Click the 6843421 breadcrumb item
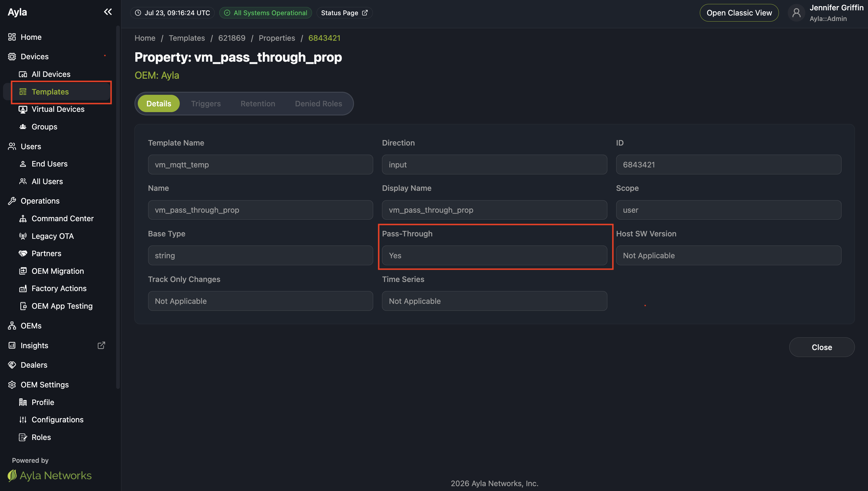This screenshot has height=491, width=868. [324, 38]
